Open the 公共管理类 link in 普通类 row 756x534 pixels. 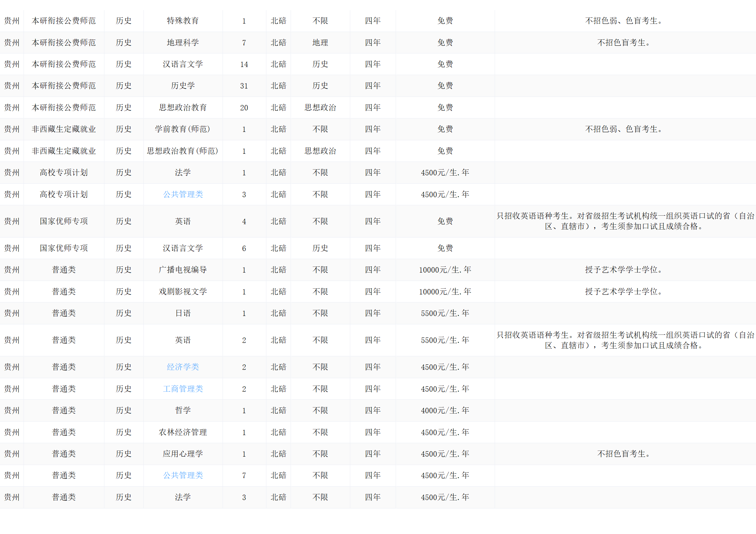[183, 475]
